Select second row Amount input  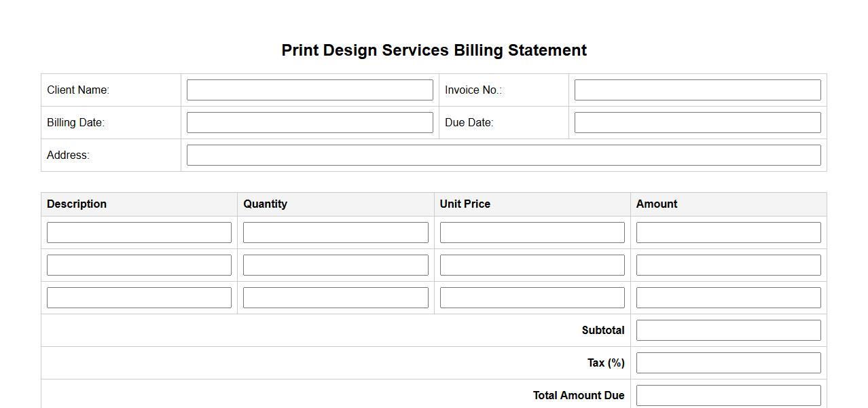(x=728, y=265)
